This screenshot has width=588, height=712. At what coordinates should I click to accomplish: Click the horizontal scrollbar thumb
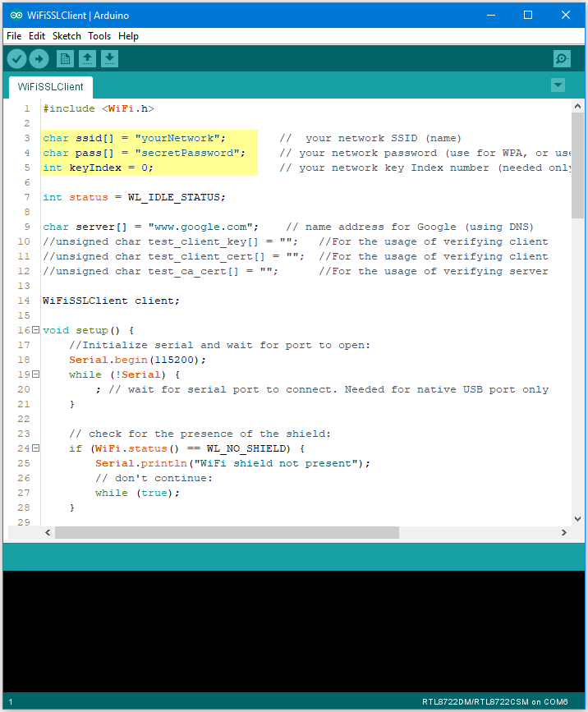[227, 532]
